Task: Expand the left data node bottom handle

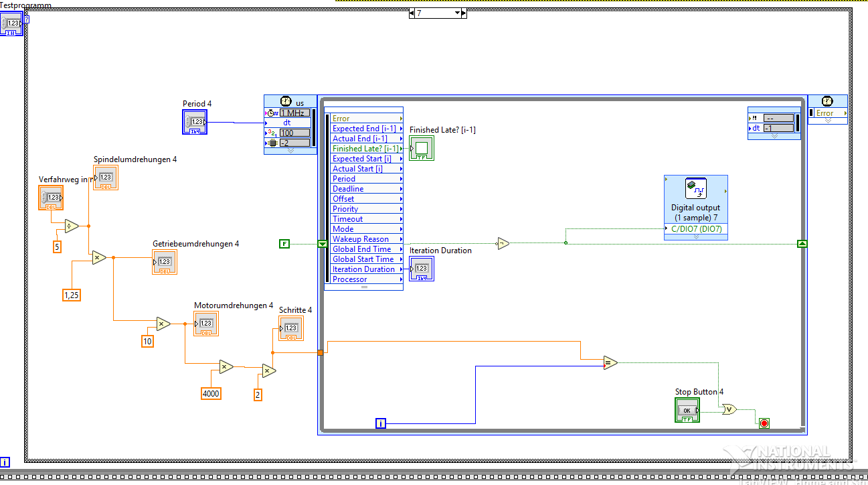Action: (x=364, y=287)
